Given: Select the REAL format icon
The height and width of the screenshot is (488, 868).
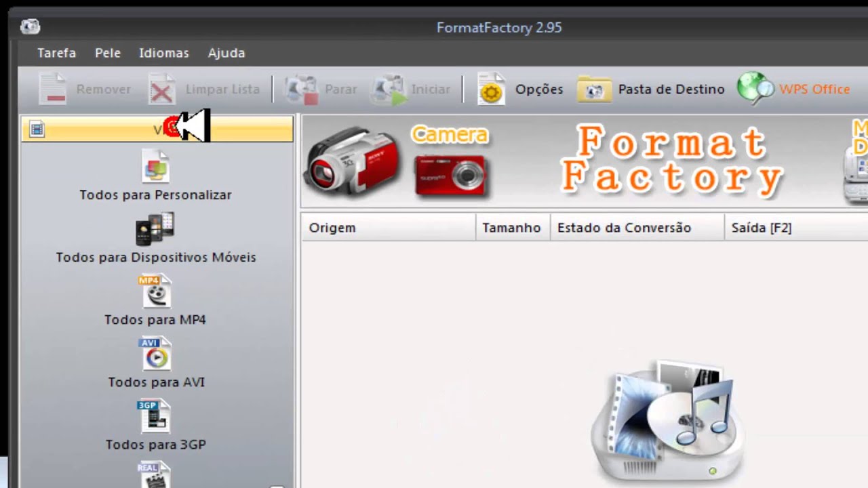Looking at the screenshot, I should click(x=154, y=474).
